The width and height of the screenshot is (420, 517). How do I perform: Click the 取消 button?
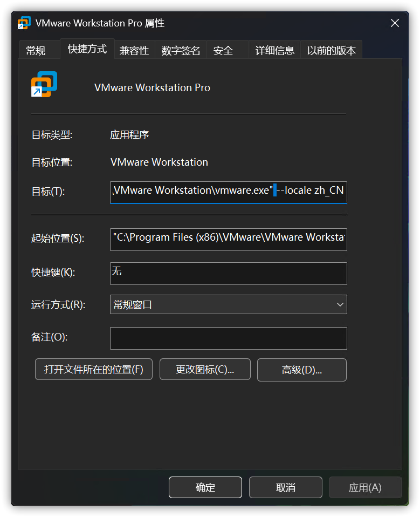click(x=286, y=487)
